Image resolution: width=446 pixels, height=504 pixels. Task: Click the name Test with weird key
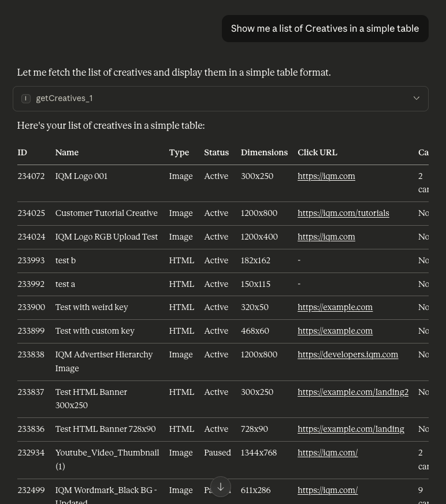[x=92, y=307]
